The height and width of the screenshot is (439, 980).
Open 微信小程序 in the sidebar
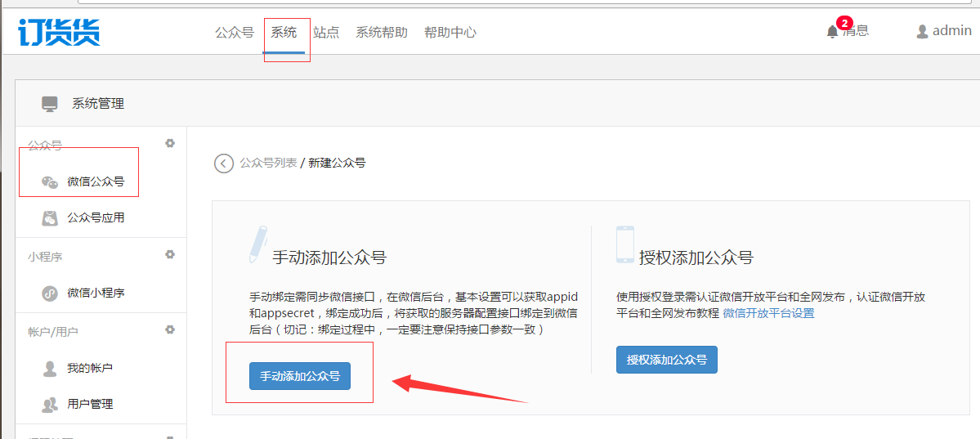tap(96, 293)
